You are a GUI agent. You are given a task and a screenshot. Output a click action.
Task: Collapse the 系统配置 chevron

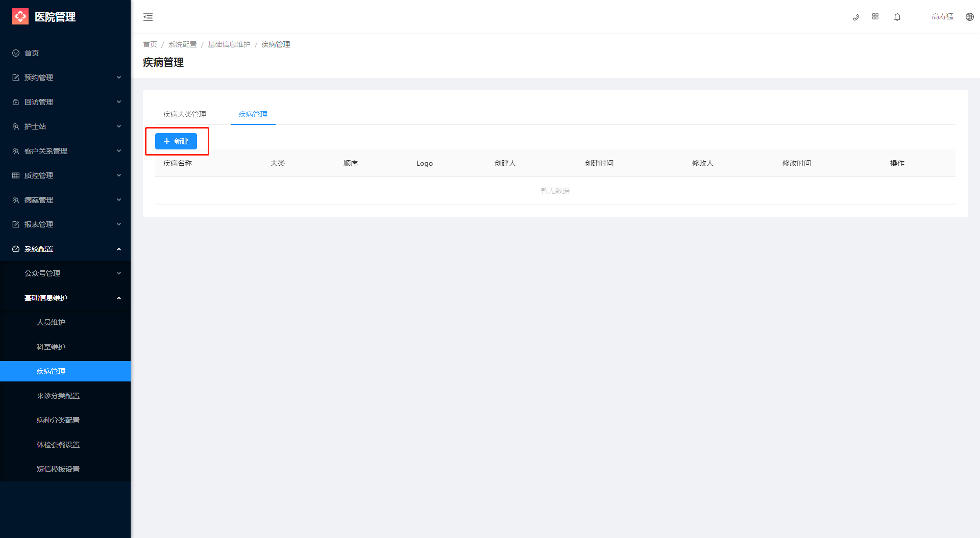[x=119, y=249]
